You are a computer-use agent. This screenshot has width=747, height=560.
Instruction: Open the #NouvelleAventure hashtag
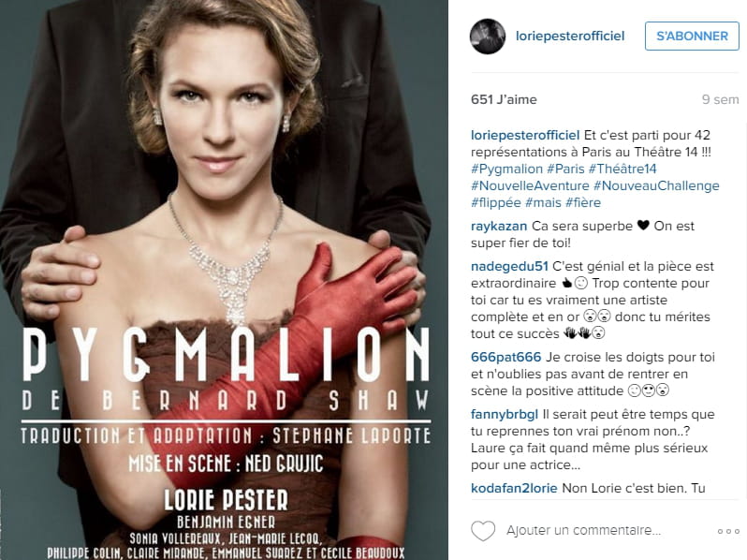point(530,185)
